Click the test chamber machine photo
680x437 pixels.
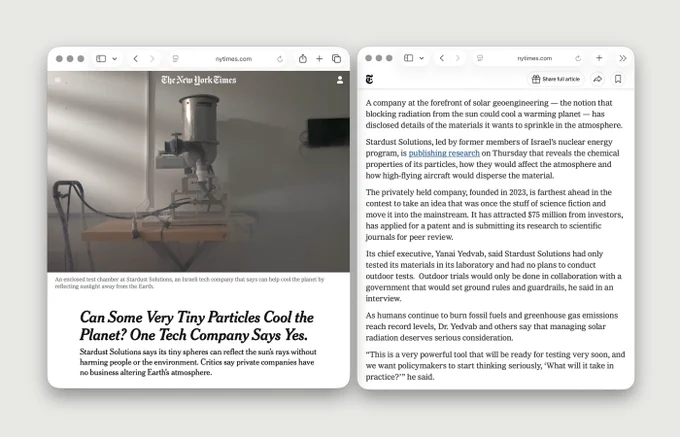199,171
